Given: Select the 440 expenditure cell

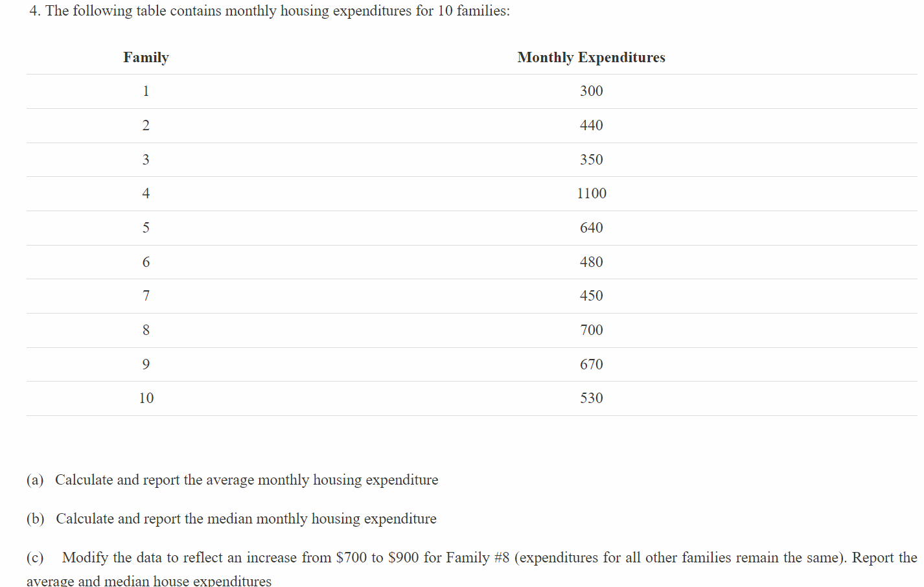Looking at the screenshot, I should pyautogui.click(x=591, y=126).
